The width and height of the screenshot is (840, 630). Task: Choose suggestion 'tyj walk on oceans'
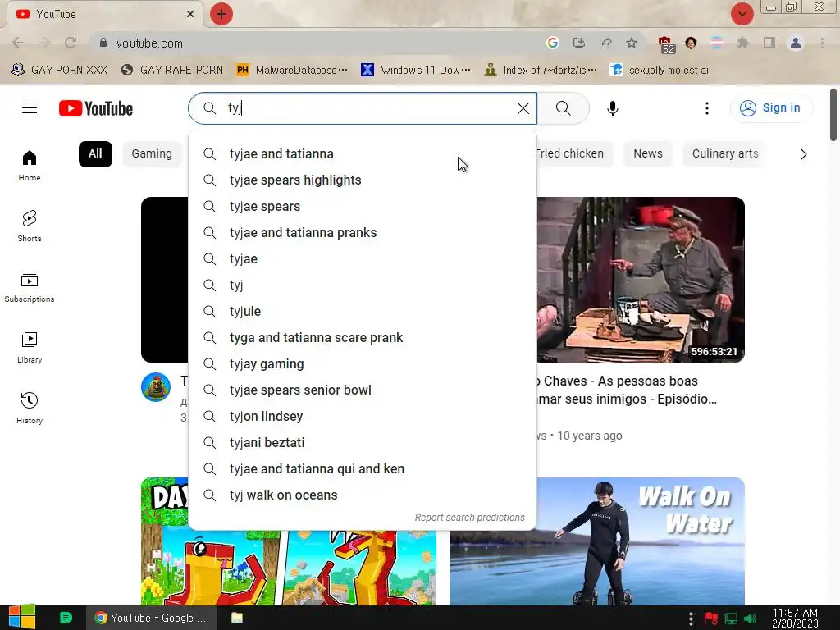363,495
